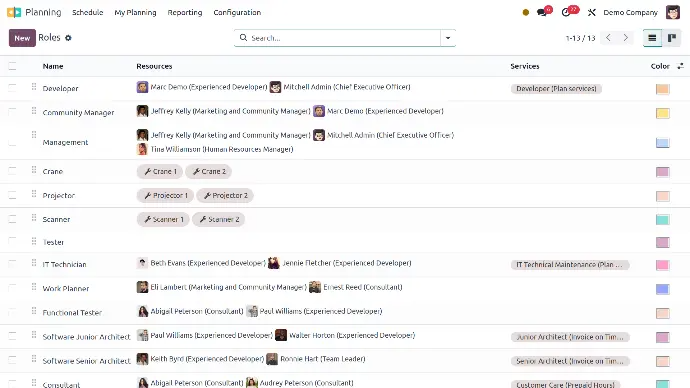690x388 pixels.
Task: Open the Planning app home icon
Action: coord(14,12)
